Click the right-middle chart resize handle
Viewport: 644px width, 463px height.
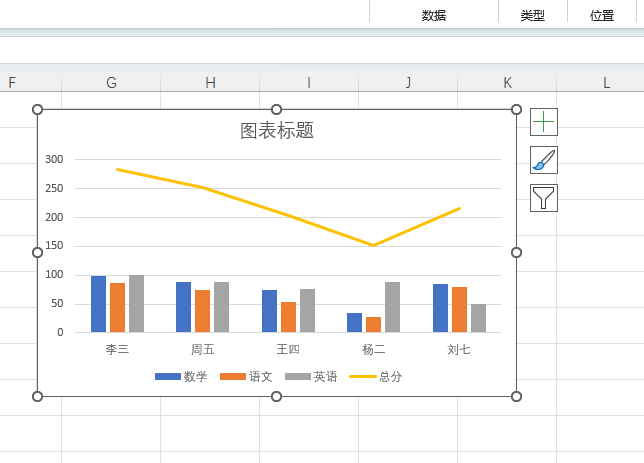click(x=516, y=252)
